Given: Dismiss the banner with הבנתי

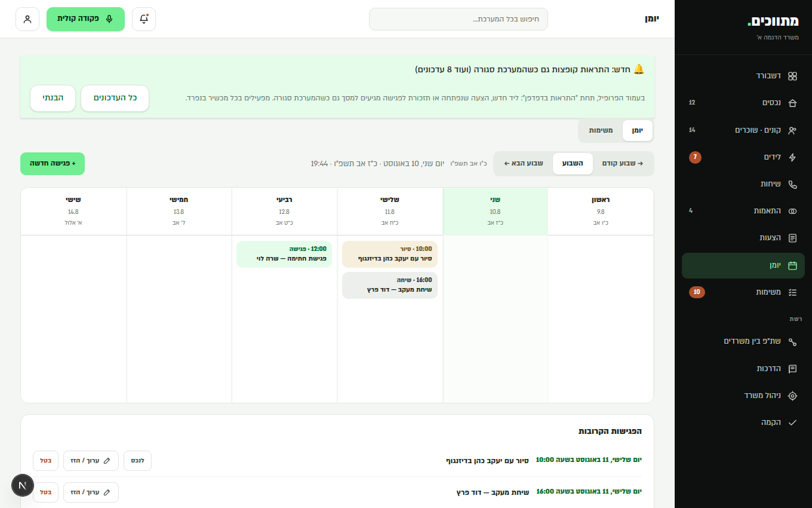Looking at the screenshot, I should pos(53,98).
